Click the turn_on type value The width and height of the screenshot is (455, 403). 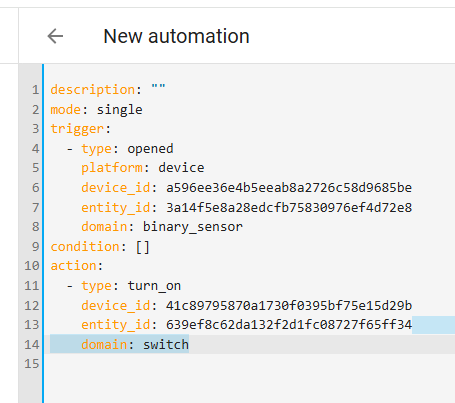coord(154,286)
